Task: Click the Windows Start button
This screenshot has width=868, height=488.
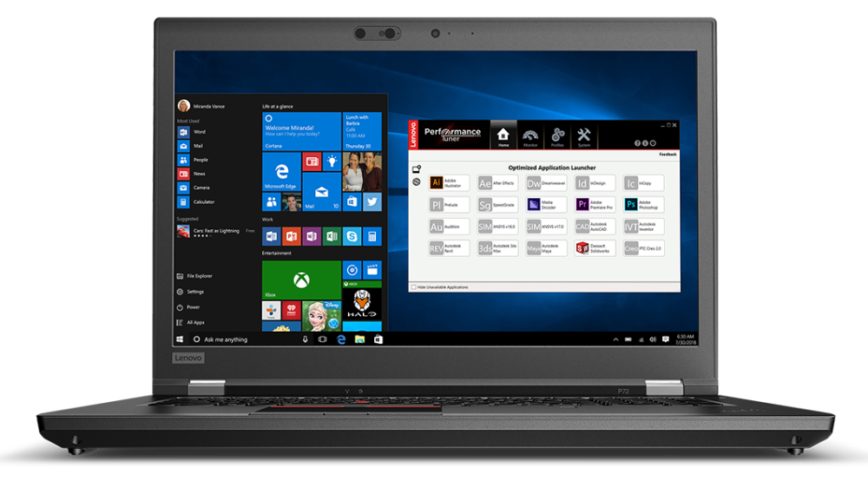Action: pyautogui.click(x=180, y=339)
